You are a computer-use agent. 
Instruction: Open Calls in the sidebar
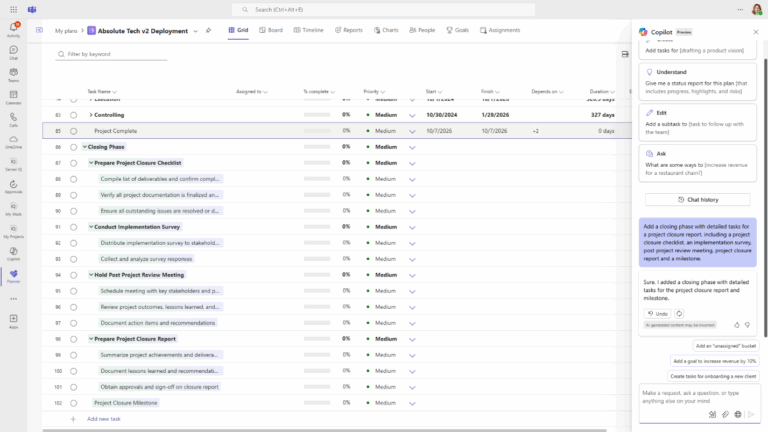coord(13,120)
